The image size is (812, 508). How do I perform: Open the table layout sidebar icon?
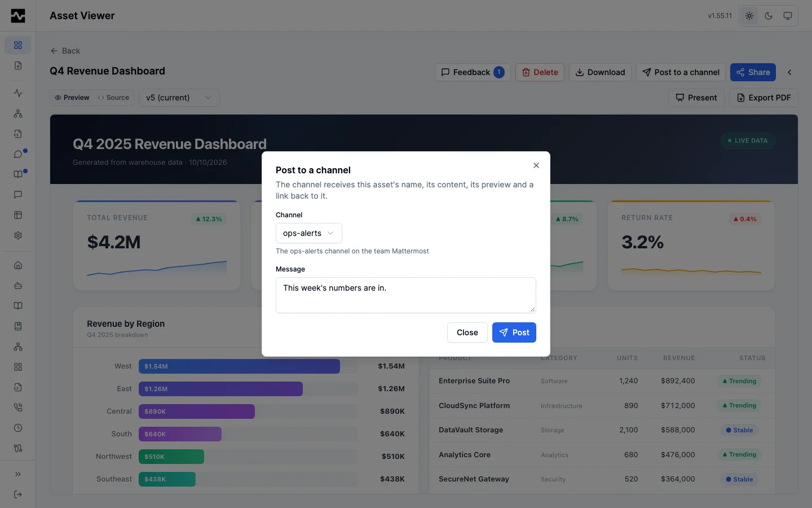coord(18,215)
